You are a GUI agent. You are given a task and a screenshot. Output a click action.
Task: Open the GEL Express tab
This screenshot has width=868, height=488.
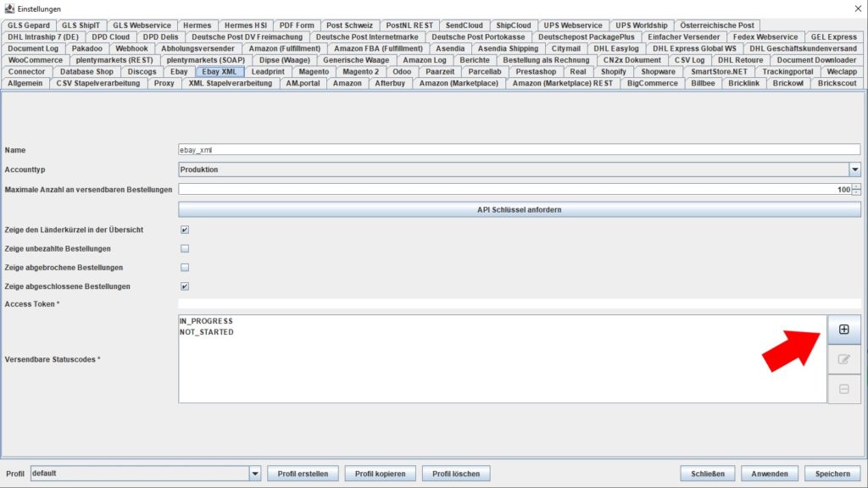click(x=834, y=37)
